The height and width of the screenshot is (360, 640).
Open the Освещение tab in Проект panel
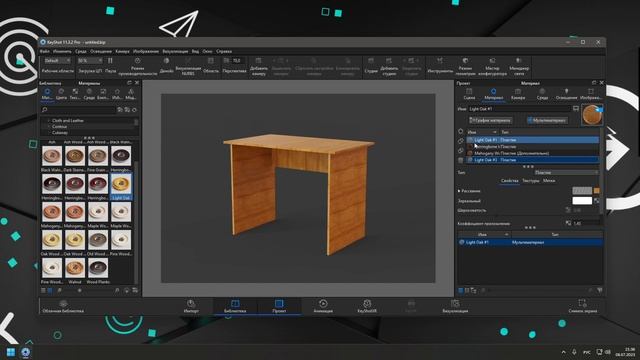pyautogui.click(x=566, y=94)
